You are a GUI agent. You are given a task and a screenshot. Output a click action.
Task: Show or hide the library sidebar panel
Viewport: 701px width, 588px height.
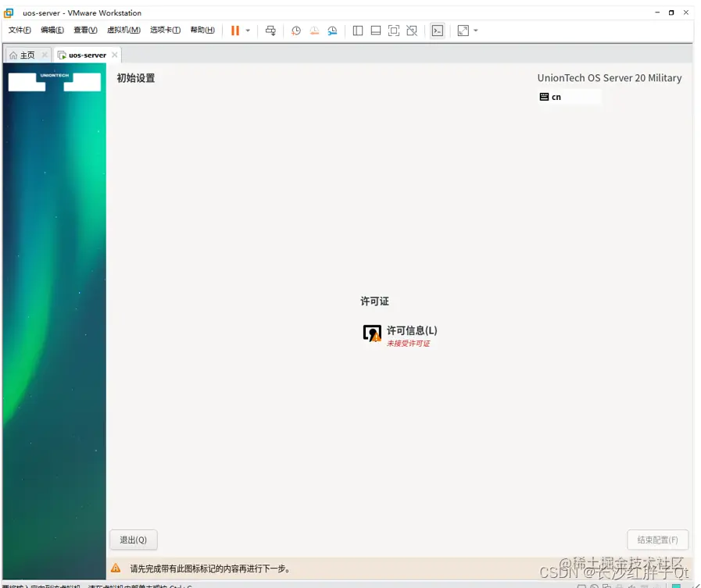[357, 30]
